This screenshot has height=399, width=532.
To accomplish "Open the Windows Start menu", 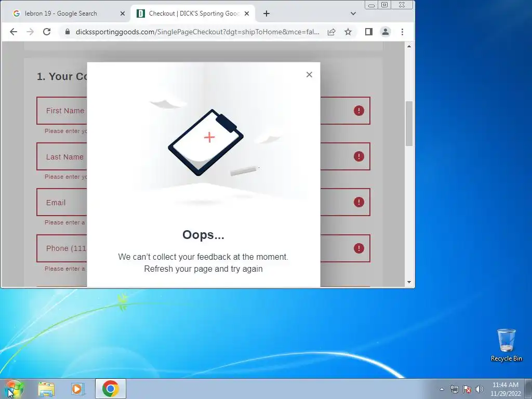I will point(14,389).
